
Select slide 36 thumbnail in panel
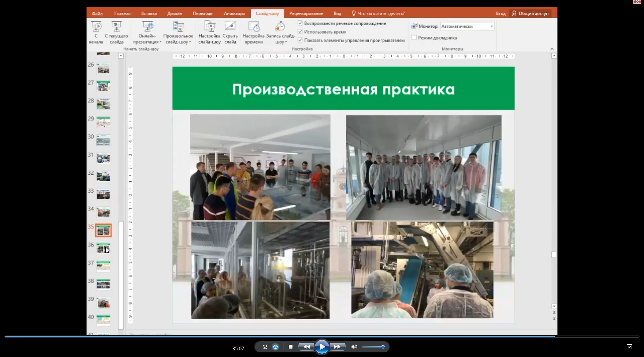coord(103,248)
